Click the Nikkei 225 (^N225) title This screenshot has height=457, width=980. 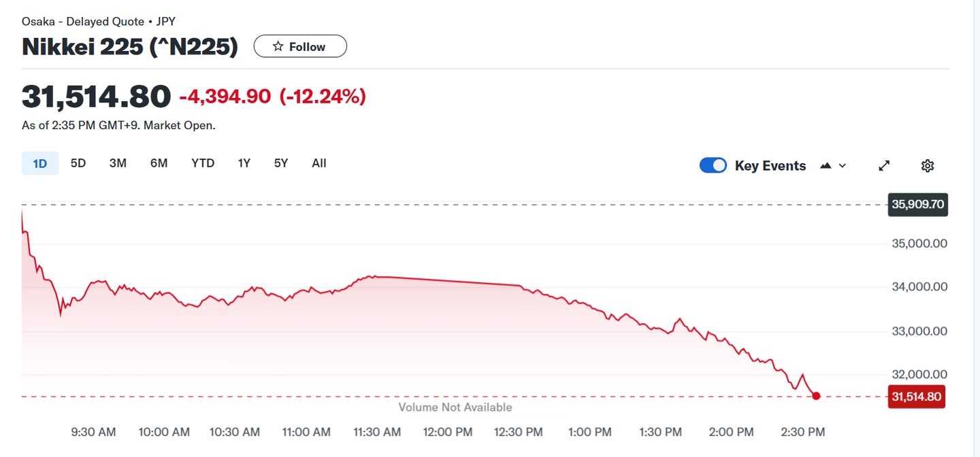coord(130,47)
